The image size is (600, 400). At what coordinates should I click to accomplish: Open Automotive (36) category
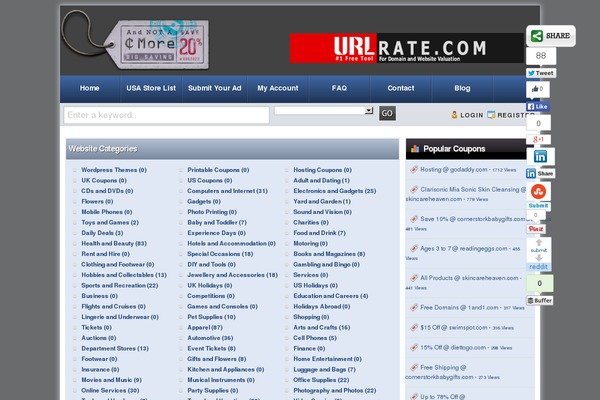pos(210,338)
